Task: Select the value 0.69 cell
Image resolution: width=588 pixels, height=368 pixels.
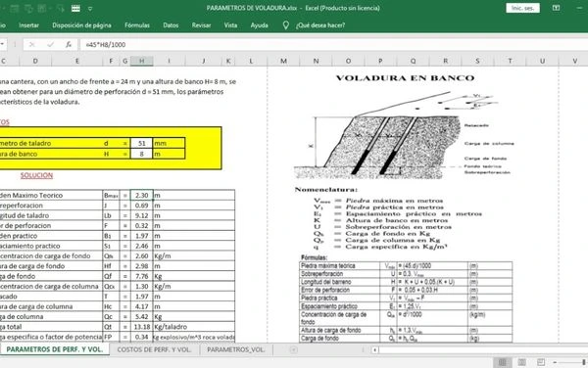Action: pyautogui.click(x=141, y=206)
